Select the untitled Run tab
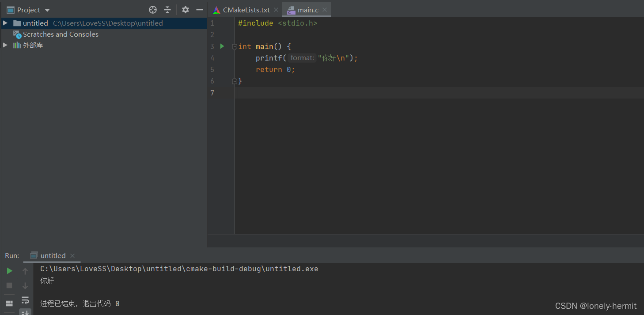 [53, 255]
